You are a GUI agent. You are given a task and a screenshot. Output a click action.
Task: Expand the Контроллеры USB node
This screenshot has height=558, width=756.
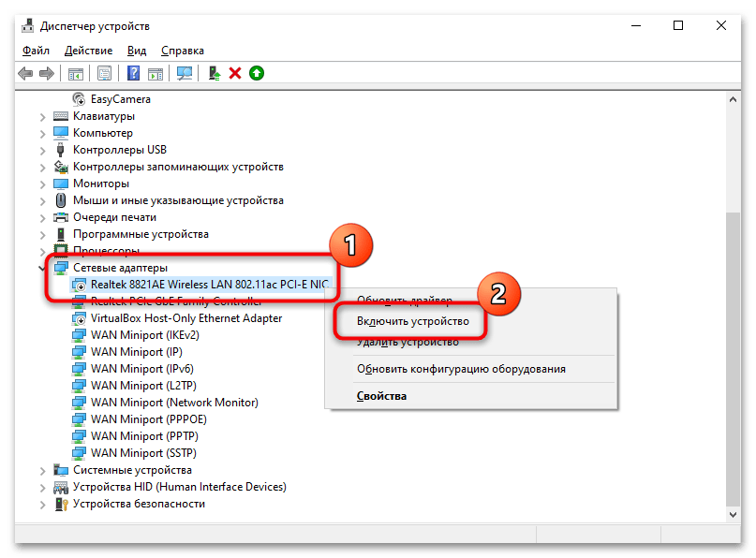point(43,150)
